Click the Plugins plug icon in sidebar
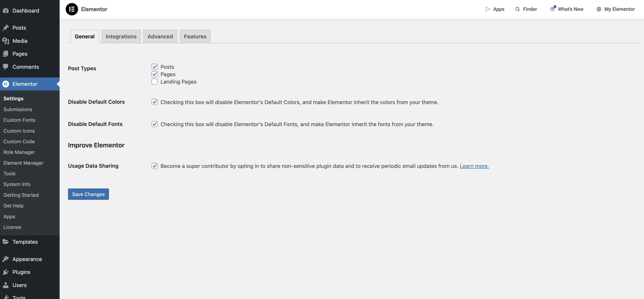 [x=6, y=272]
